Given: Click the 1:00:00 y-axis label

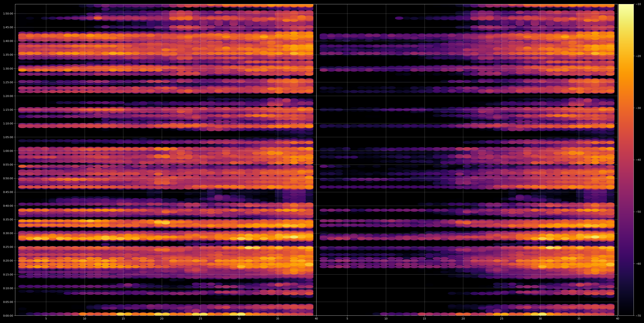Looking at the screenshot, I should point(8,151).
